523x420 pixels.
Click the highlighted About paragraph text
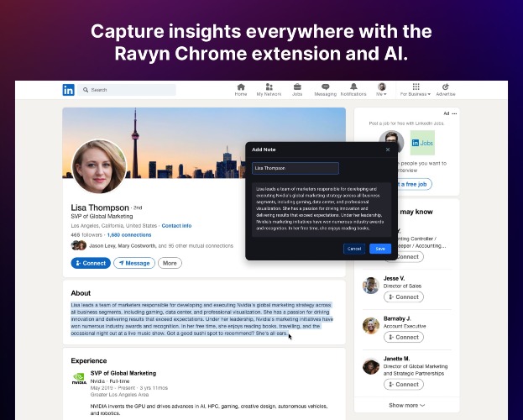(x=201, y=319)
